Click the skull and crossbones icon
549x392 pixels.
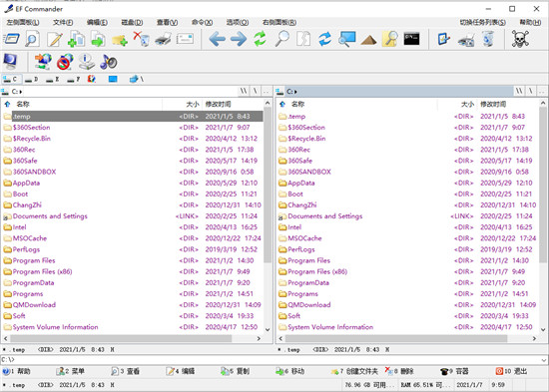click(x=520, y=39)
